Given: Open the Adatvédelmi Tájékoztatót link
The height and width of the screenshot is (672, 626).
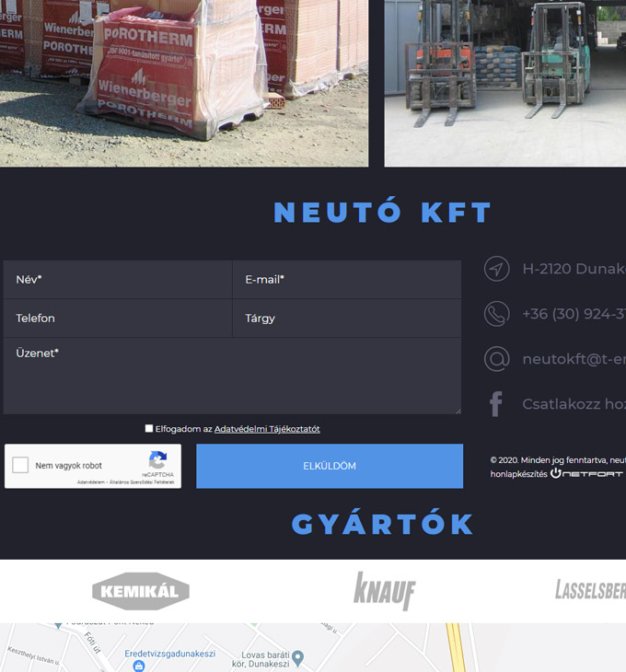Looking at the screenshot, I should (x=267, y=429).
